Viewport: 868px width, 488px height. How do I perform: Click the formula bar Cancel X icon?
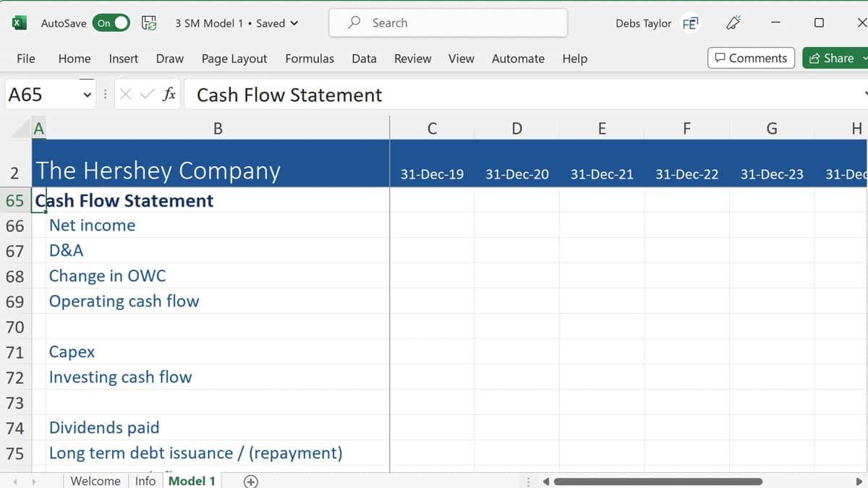125,95
